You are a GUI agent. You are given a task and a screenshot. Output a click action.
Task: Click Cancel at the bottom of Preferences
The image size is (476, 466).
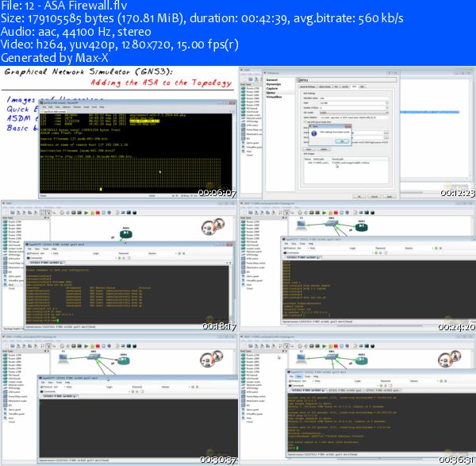[x=374, y=197]
